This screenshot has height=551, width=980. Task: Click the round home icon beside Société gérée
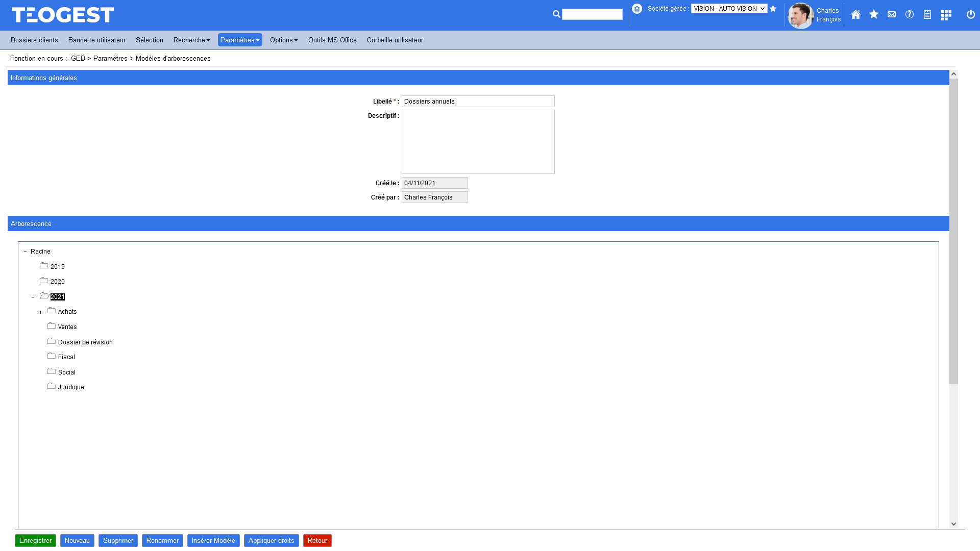(x=636, y=9)
